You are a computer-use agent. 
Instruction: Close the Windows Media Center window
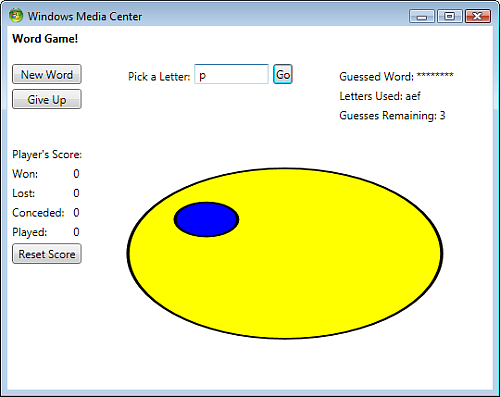click(x=478, y=16)
